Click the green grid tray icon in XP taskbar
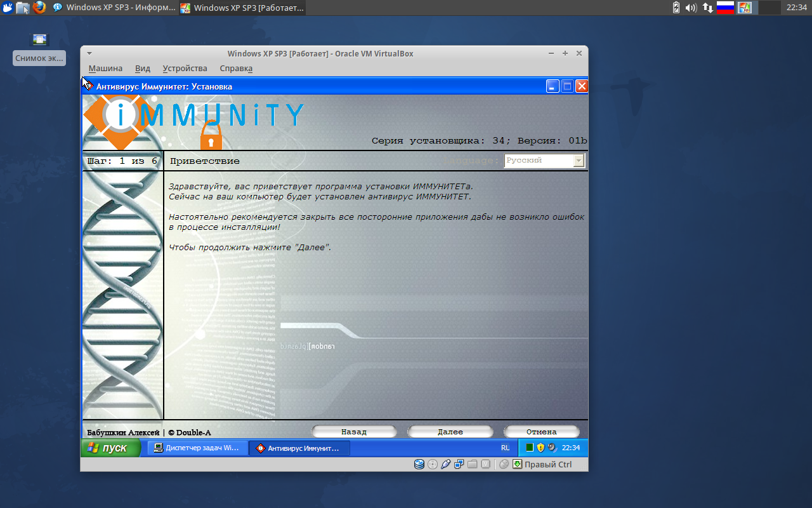 tap(530, 448)
